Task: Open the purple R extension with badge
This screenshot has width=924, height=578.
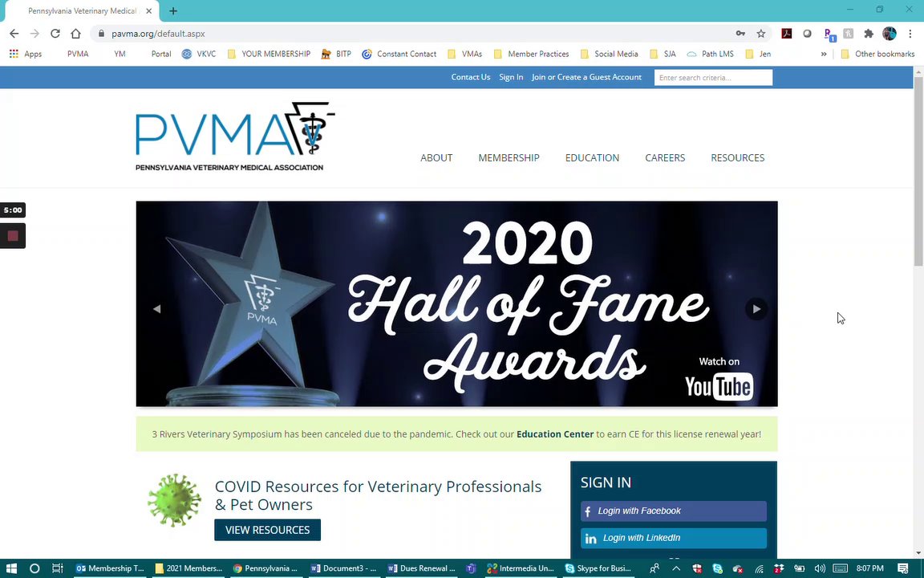Action: (829, 35)
